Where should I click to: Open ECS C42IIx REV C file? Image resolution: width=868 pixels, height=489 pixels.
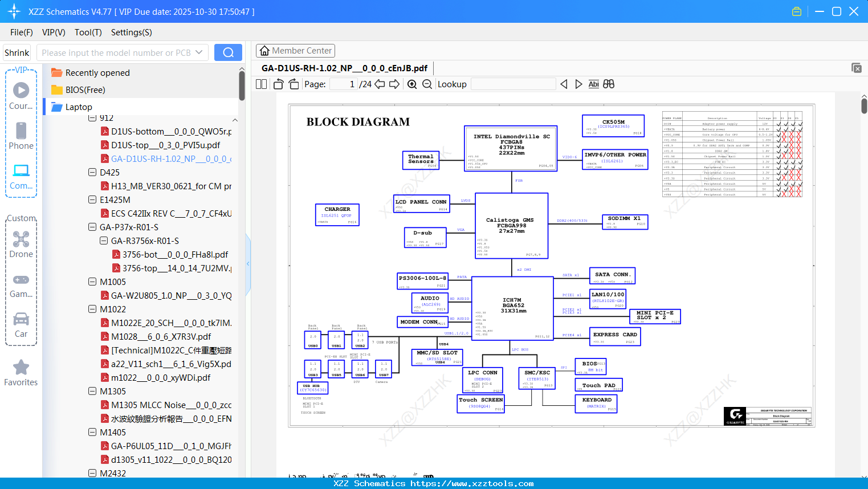tap(166, 213)
